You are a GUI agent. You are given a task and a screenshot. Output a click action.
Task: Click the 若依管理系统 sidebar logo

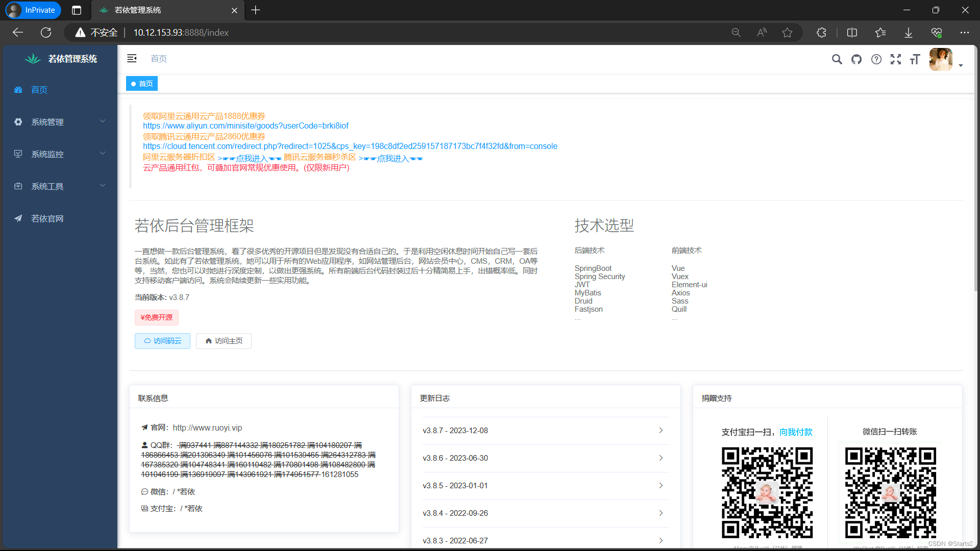click(60, 59)
